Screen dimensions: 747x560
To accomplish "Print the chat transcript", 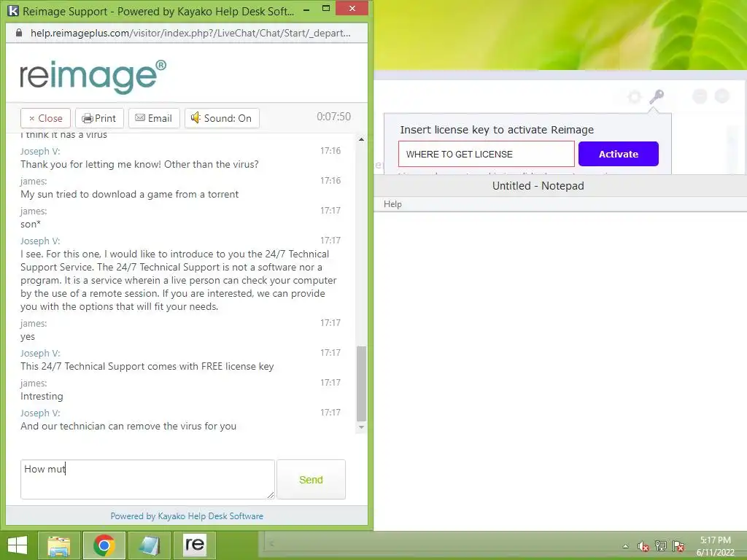I will pos(99,118).
